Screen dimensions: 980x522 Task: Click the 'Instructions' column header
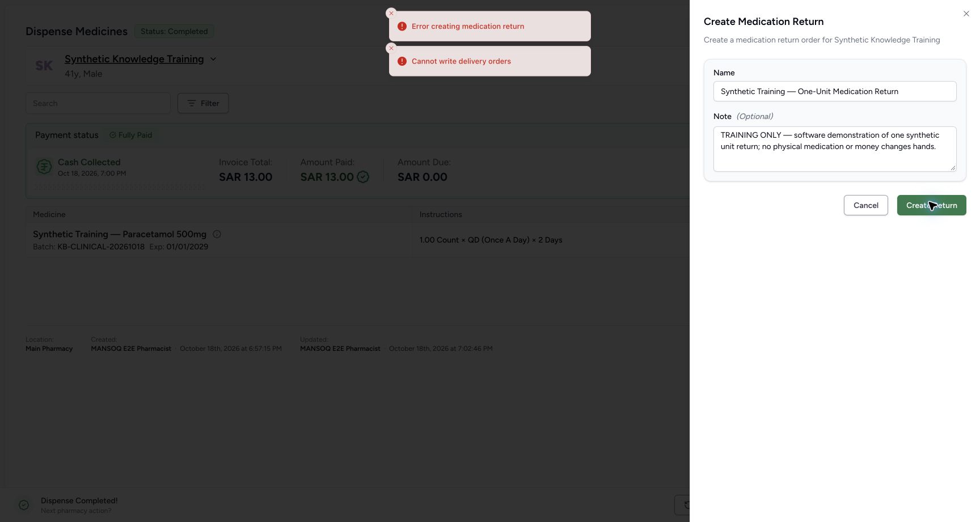coord(441,214)
